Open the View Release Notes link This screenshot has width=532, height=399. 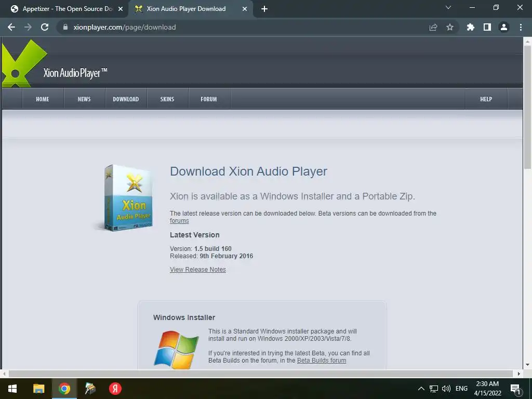[198, 270]
